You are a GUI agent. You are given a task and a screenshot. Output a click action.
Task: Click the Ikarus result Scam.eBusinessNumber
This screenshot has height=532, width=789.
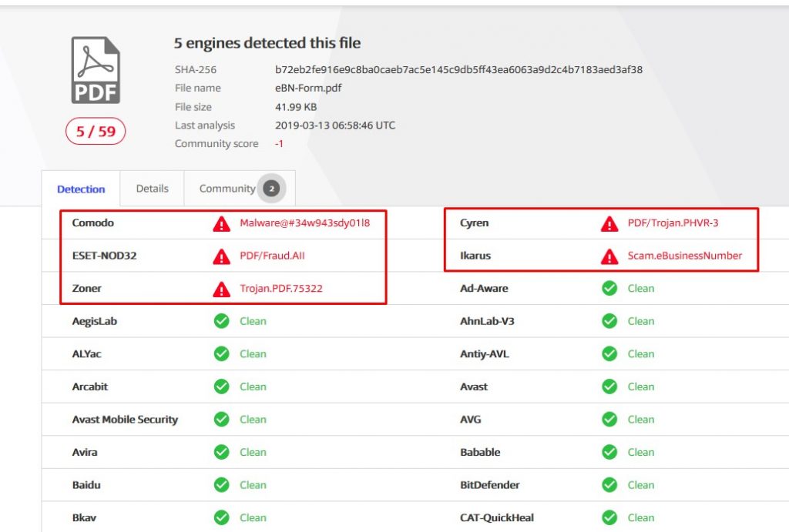click(x=685, y=256)
